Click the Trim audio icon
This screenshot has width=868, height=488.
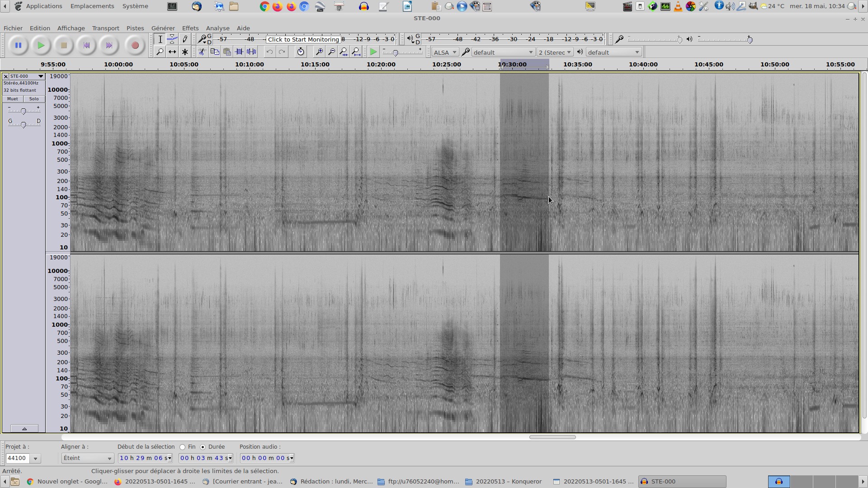tap(239, 52)
